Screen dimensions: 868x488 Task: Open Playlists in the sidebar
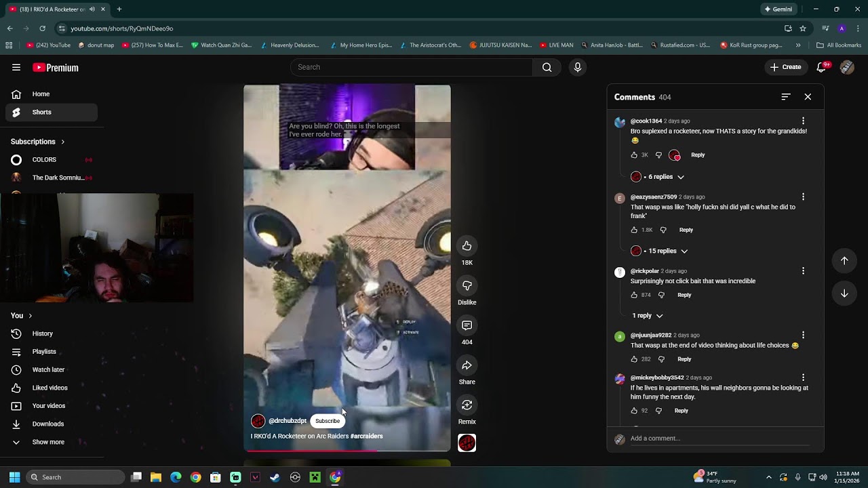51,352
